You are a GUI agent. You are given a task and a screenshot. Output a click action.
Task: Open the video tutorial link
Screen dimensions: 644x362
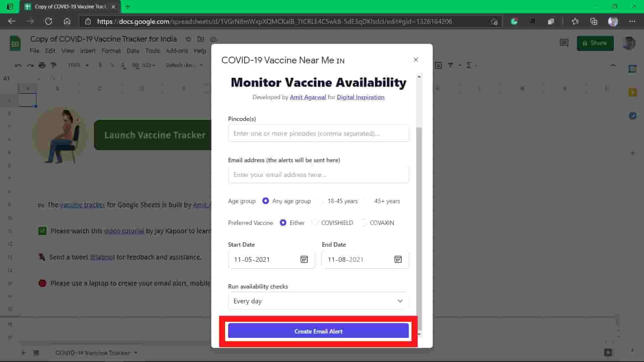[124, 231]
